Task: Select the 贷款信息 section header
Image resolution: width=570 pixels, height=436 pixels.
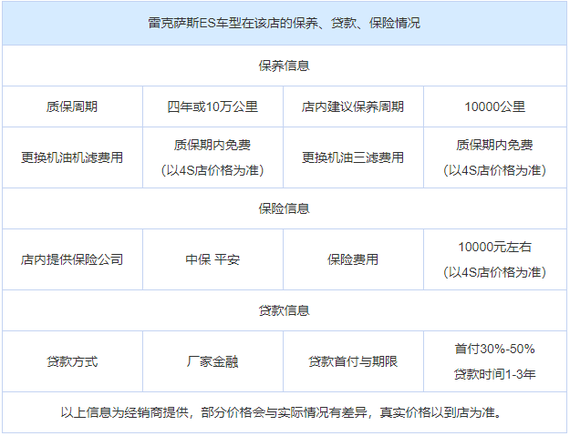Action: click(x=284, y=310)
